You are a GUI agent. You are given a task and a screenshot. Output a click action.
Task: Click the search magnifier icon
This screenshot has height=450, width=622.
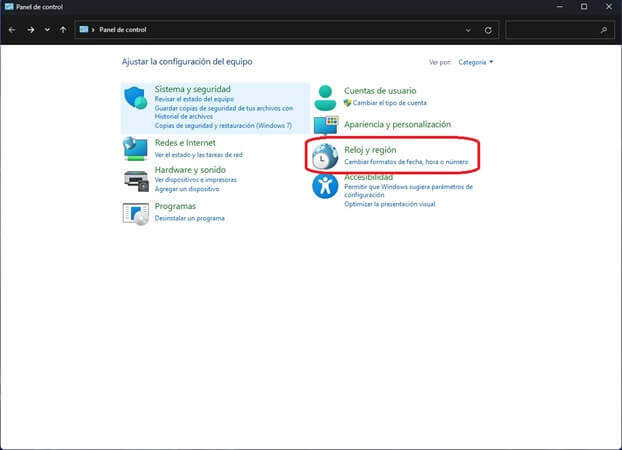(604, 30)
